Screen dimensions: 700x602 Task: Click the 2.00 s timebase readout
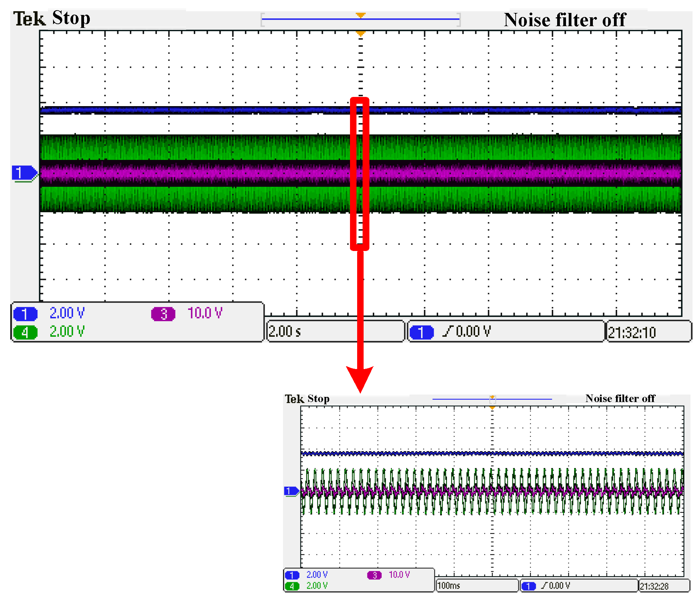tap(285, 331)
